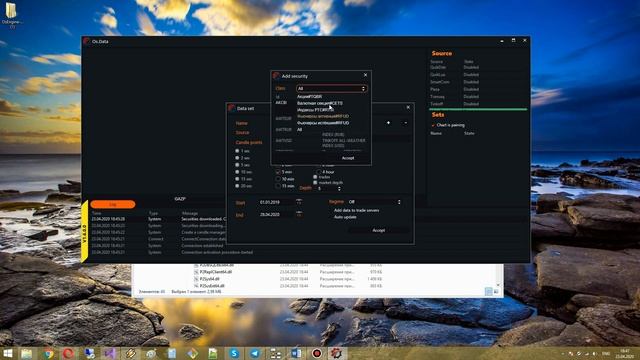Image resolution: width=640 pixels, height=360 pixels.
Task: Open Microsoft Word from taskbar
Action: (296, 353)
